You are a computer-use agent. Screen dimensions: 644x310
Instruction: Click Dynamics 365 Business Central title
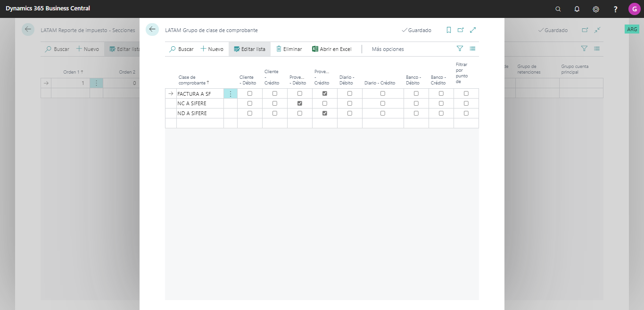point(48,8)
